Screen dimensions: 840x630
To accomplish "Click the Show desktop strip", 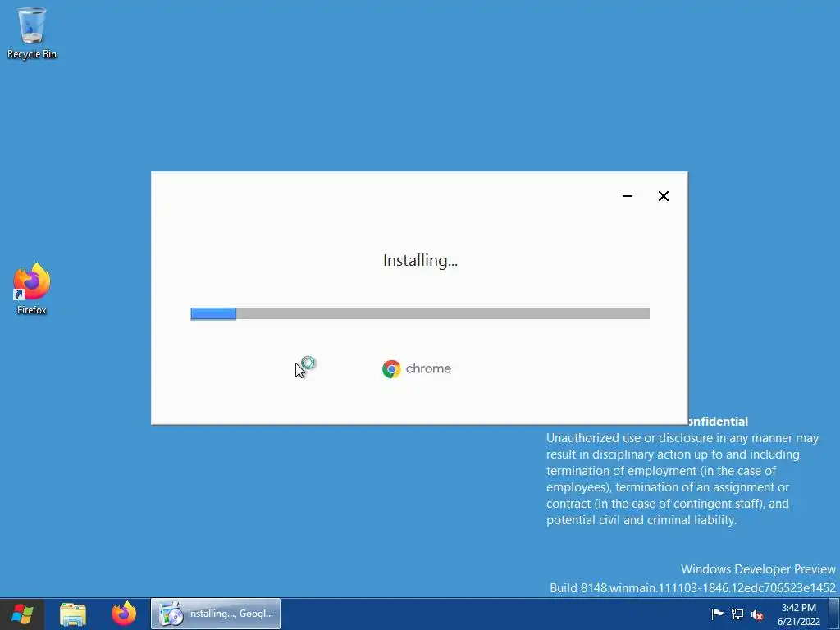I will [x=834, y=614].
